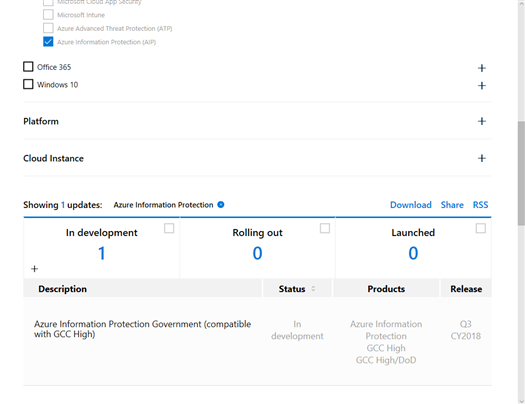Click the Cloud Instance section heading

point(53,158)
